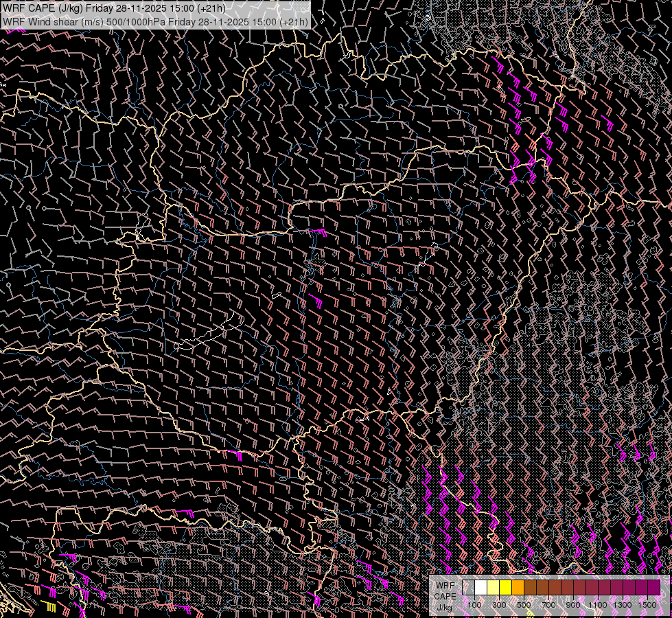Screen dimensions: 672x618
Task: Select the 700 value on legend
Action: (x=548, y=605)
